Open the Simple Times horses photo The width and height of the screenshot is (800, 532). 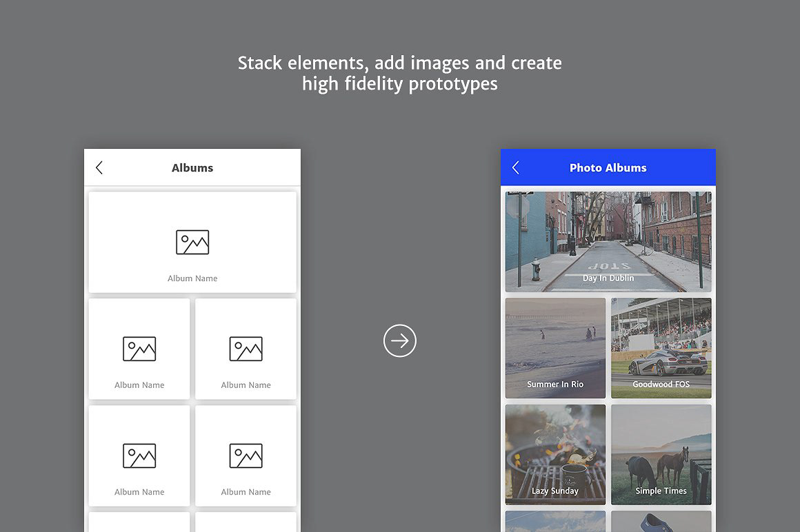click(661, 455)
